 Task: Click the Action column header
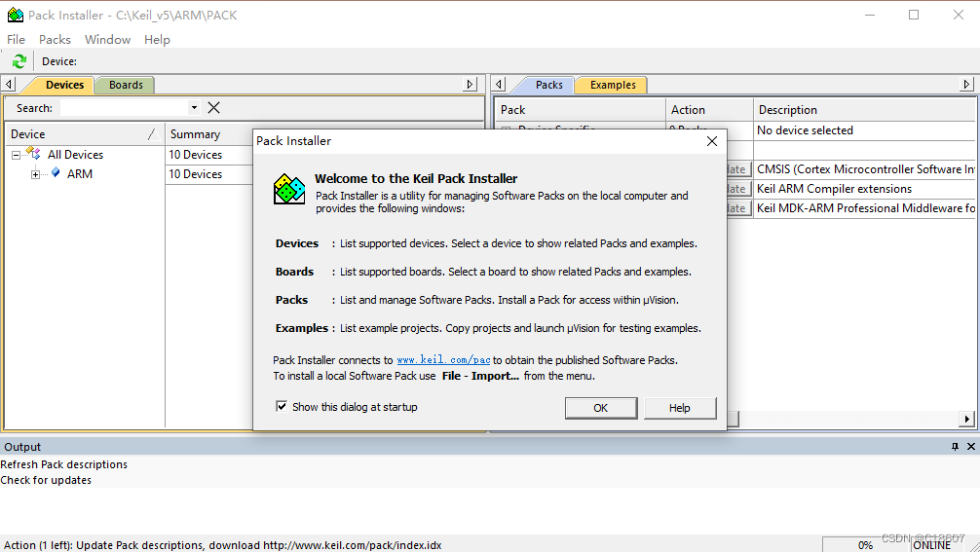click(709, 110)
